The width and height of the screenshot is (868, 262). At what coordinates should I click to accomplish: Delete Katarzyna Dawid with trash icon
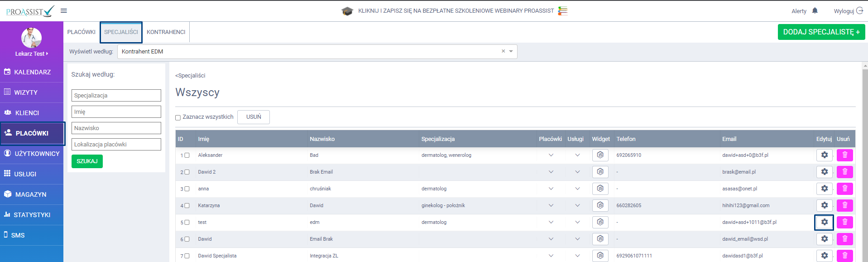pyautogui.click(x=845, y=205)
